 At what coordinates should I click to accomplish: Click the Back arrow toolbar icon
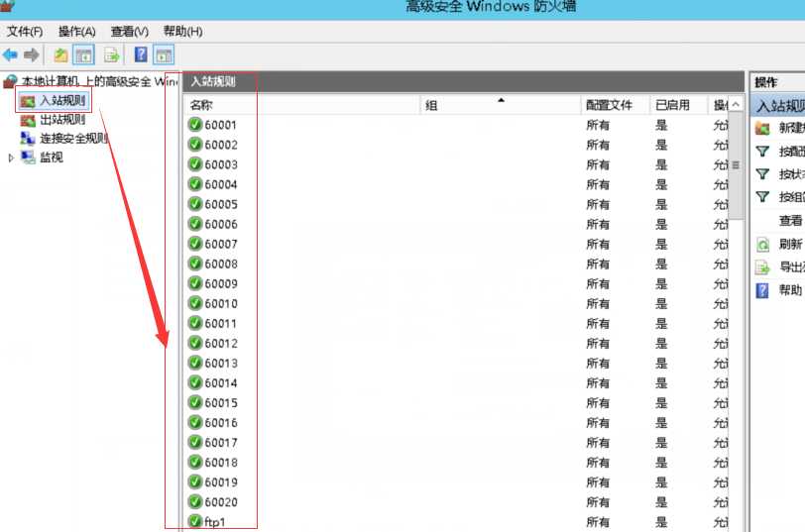click(x=10, y=54)
